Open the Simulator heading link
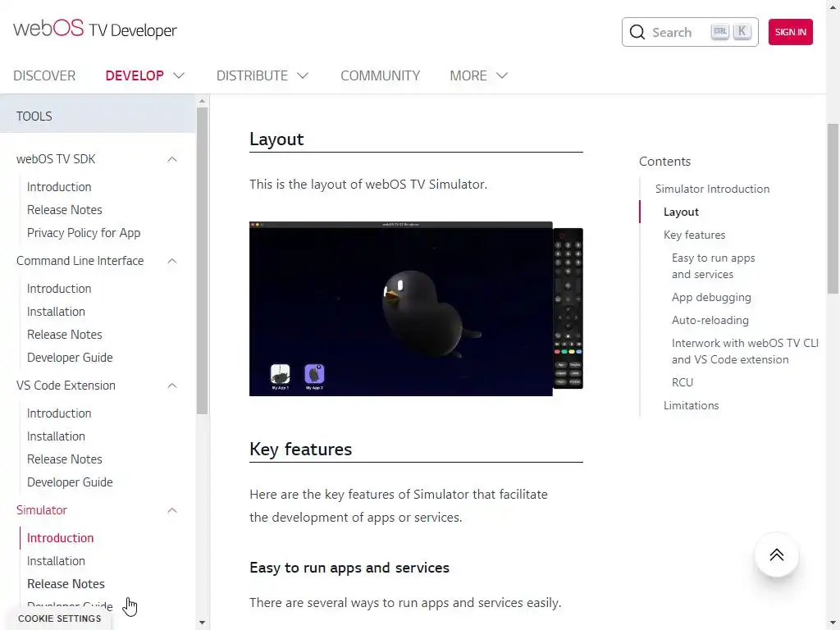The width and height of the screenshot is (840, 630). point(41,510)
